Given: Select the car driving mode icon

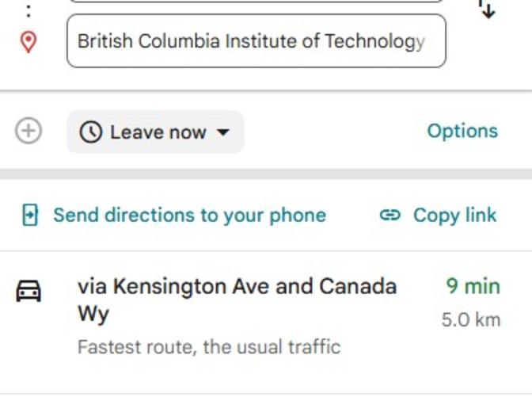Looking at the screenshot, I should 29,292.
